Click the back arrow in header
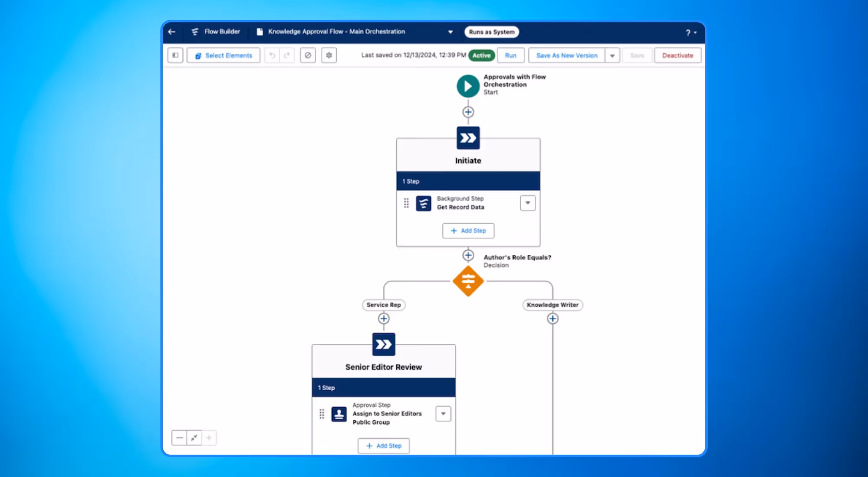The image size is (868, 477). (172, 32)
